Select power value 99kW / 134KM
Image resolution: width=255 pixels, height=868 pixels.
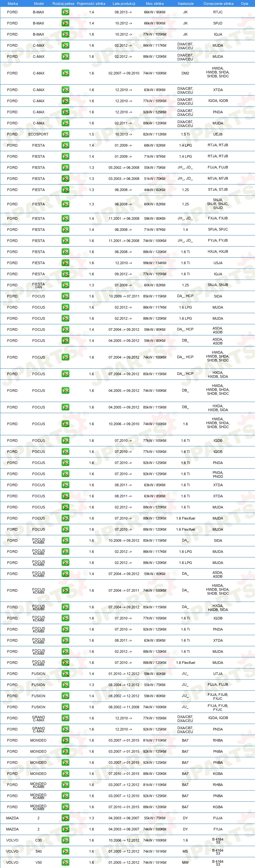pyautogui.click(x=155, y=263)
